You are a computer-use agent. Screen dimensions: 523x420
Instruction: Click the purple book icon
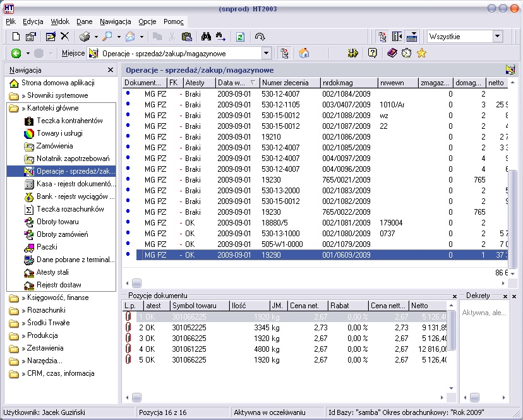point(392,53)
